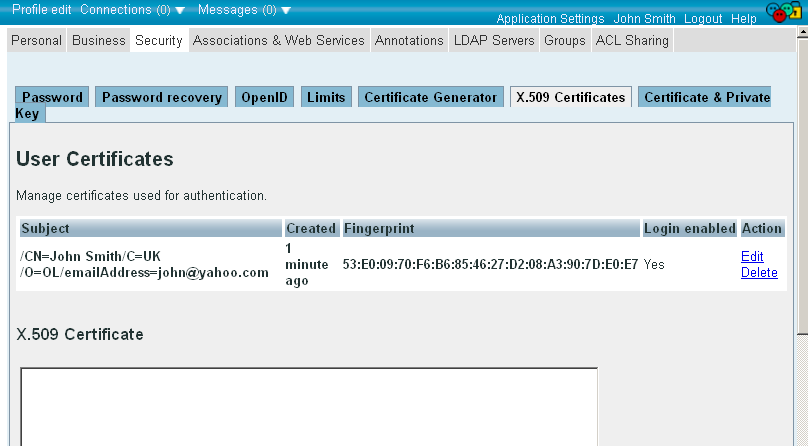Open the Certificate Generator sub-tab
The image size is (808, 446).
click(430, 97)
